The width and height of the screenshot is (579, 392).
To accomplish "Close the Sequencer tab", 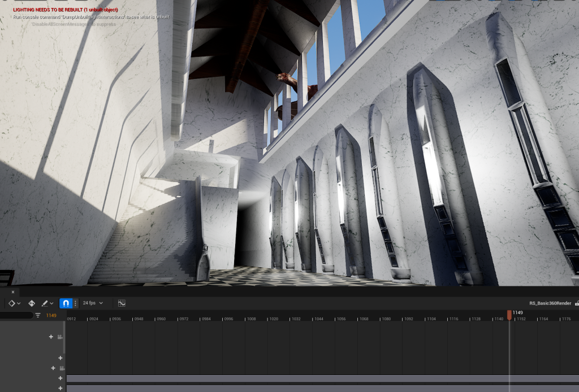I will 13,292.
